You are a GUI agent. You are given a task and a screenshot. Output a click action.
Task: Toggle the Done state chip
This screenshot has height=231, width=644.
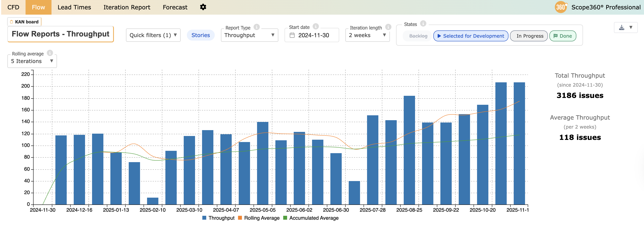click(x=563, y=36)
